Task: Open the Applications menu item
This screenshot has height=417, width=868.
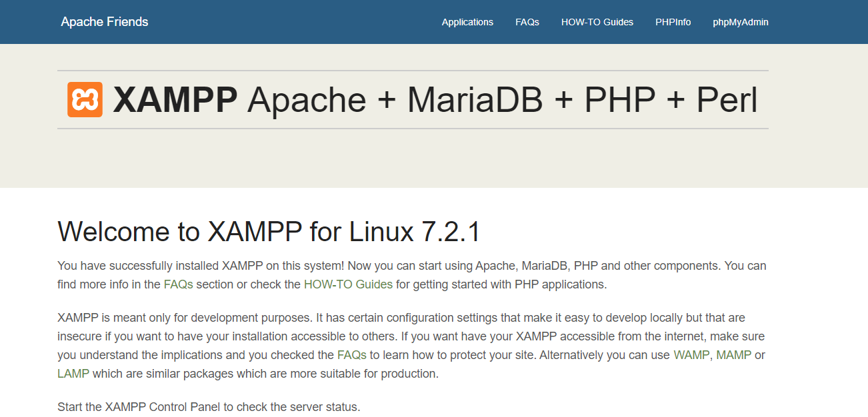Action: click(x=467, y=22)
